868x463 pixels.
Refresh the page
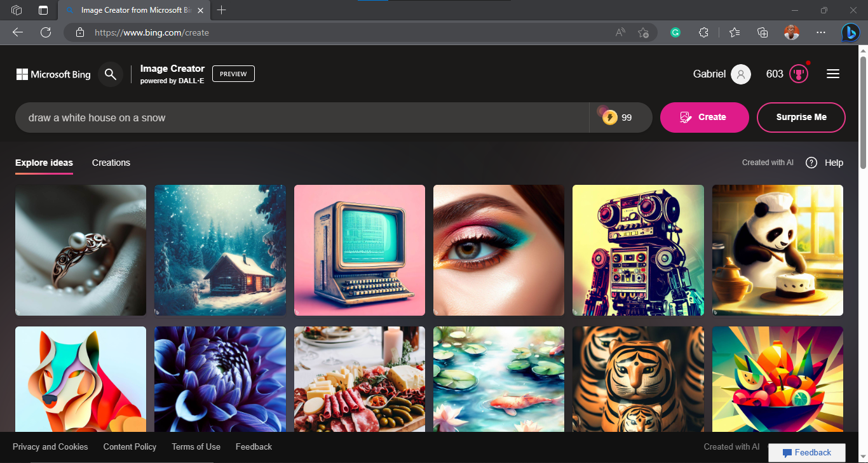pos(46,32)
